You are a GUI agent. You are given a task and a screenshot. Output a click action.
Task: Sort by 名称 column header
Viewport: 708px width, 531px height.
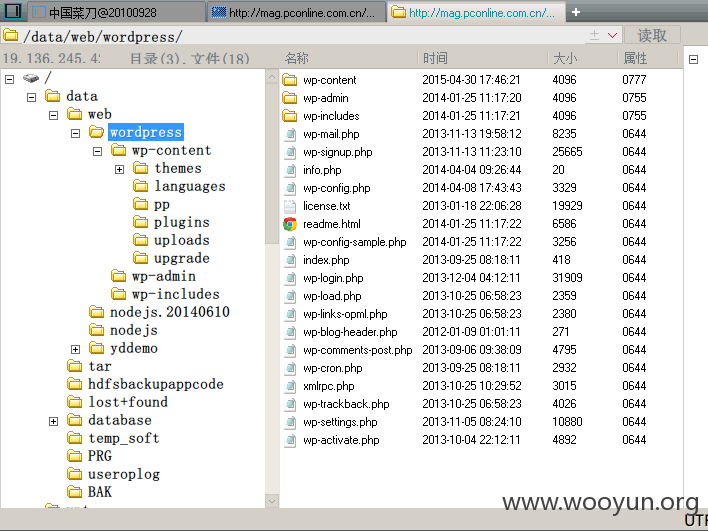[x=296, y=58]
